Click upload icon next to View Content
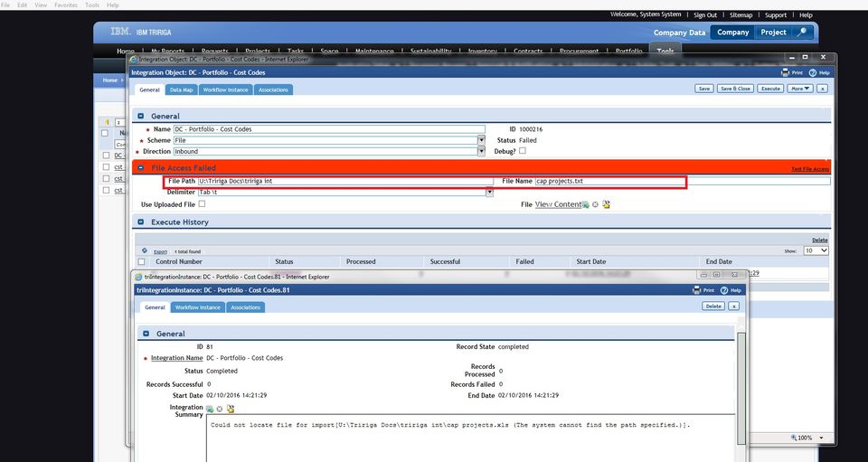 (585, 204)
